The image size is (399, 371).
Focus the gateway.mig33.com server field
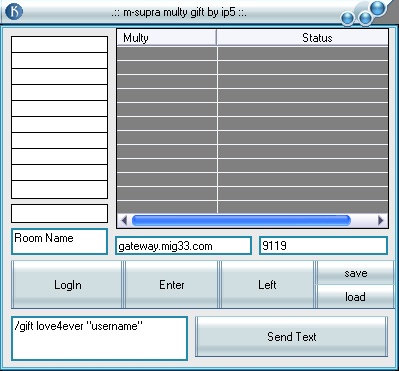(183, 246)
